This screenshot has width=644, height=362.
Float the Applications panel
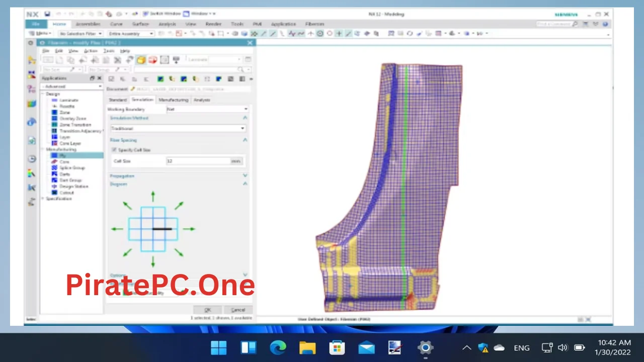click(x=92, y=78)
